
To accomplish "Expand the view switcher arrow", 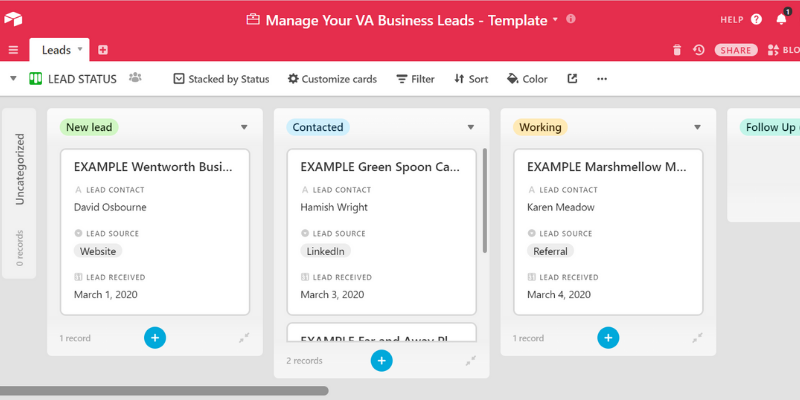I will (13, 78).
